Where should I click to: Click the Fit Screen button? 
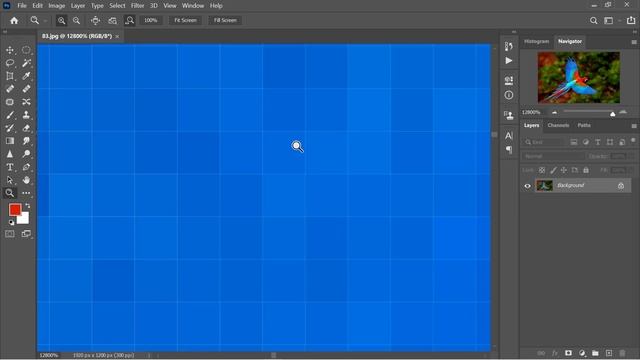tap(186, 20)
